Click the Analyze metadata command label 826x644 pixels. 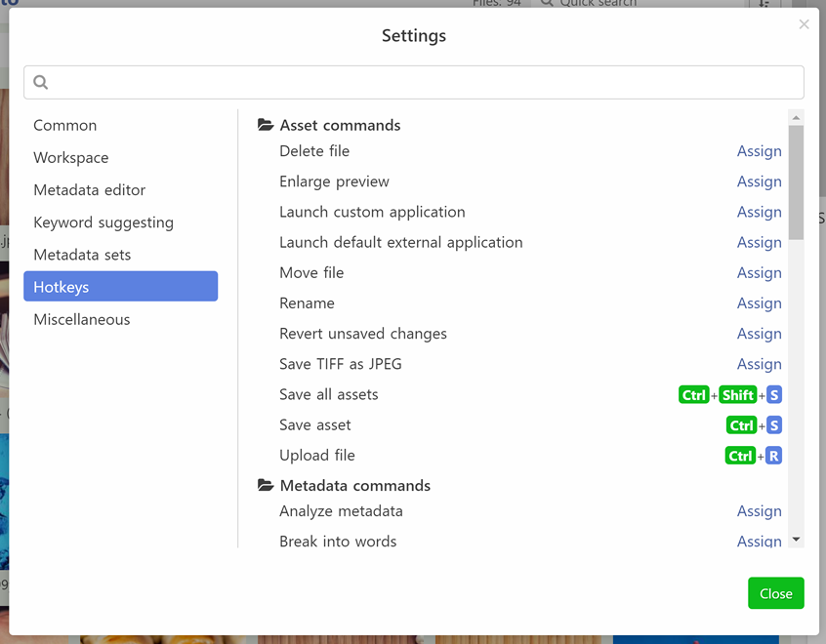[x=341, y=511]
